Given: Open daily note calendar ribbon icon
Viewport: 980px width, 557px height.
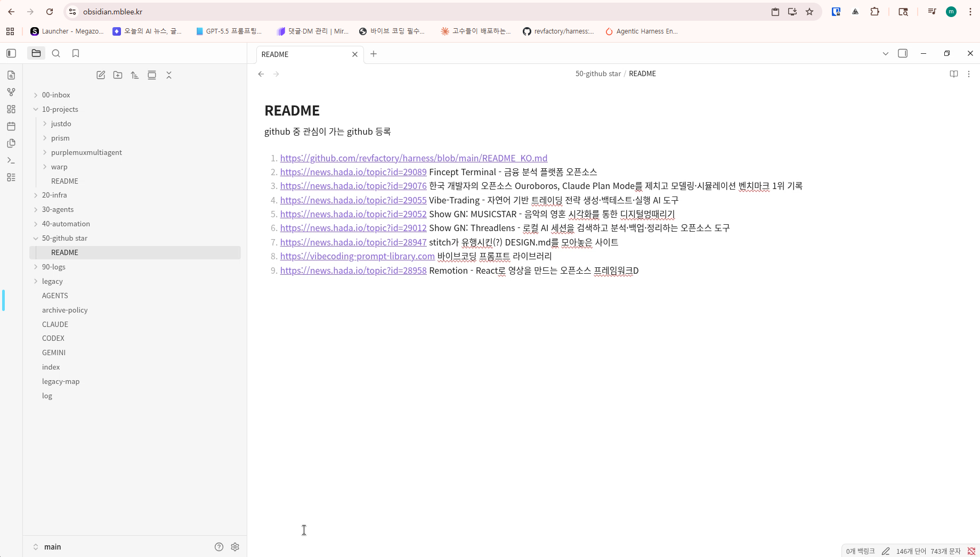Looking at the screenshot, I should [x=11, y=126].
